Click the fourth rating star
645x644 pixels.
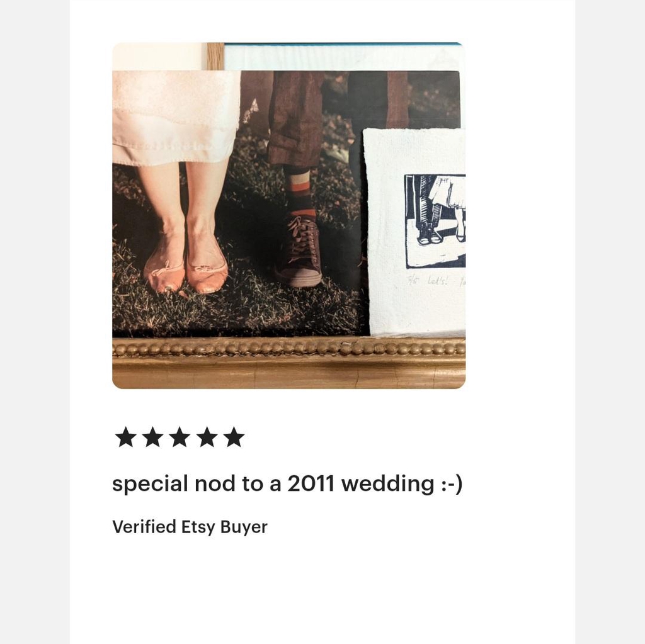click(x=207, y=437)
